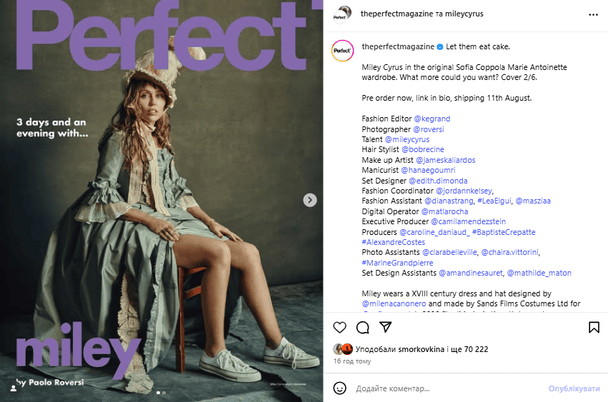Save post using the bookmark icon
Image resolution: width=608 pixels, height=402 pixels.
[x=594, y=328]
